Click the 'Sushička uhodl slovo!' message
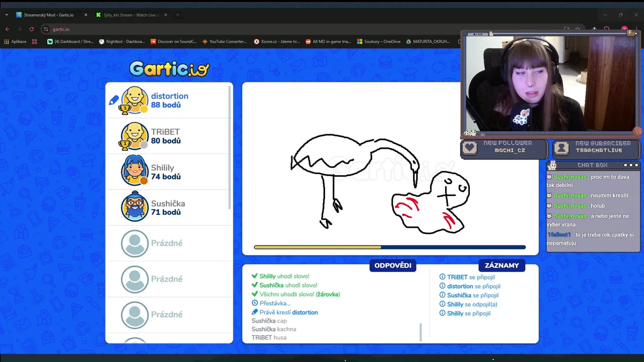 coord(288,285)
